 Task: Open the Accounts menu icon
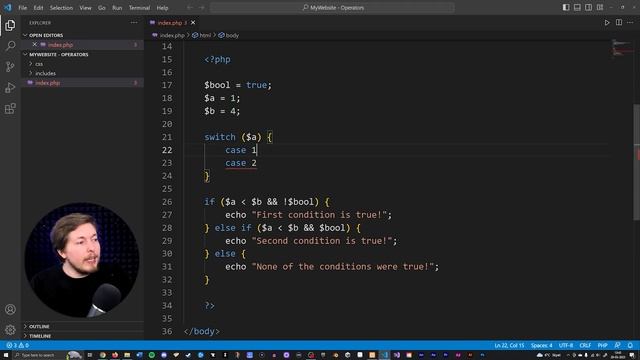point(10,309)
